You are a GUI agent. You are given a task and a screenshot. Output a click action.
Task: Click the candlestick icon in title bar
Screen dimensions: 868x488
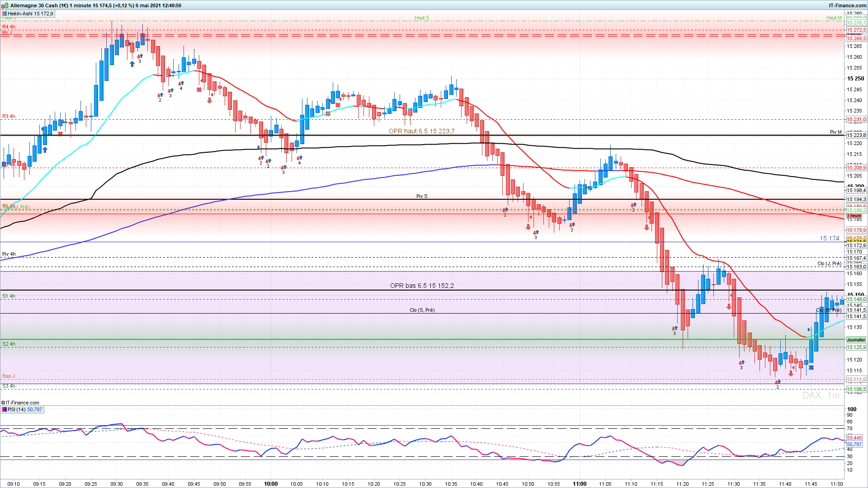pyautogui.click(x=5, y=5)
